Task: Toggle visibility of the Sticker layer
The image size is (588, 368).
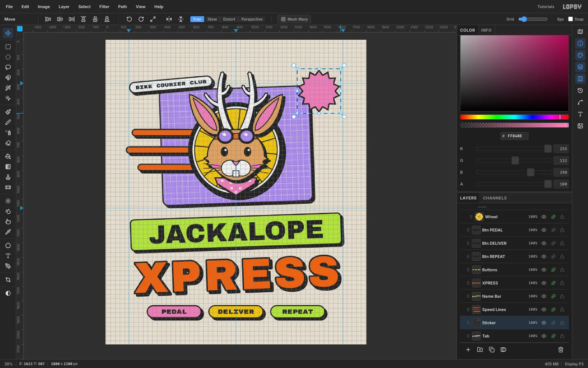Action: click(x=544, y=323)
